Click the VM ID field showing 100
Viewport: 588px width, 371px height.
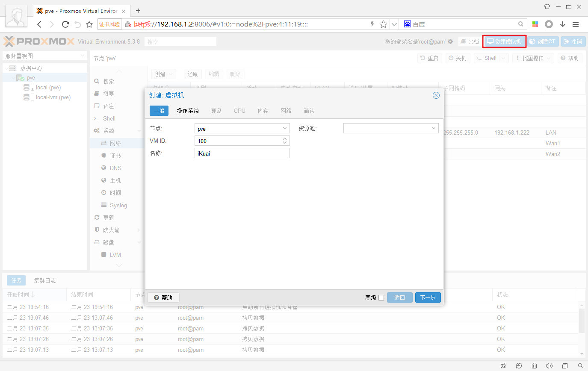[x=238, y=141]
